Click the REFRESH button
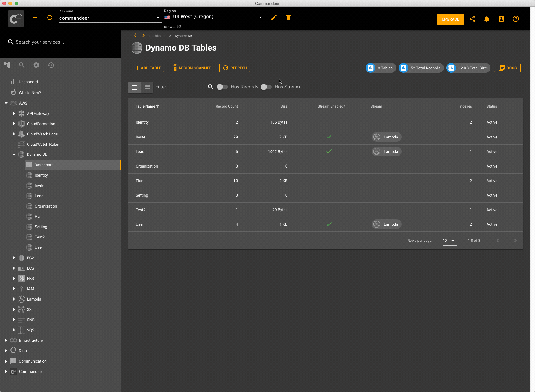This screenshot has width=535, height=392. click(234, 68)
